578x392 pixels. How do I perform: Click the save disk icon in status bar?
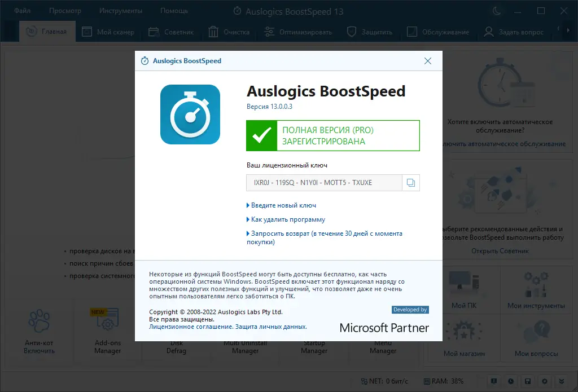tap(528, 381)
